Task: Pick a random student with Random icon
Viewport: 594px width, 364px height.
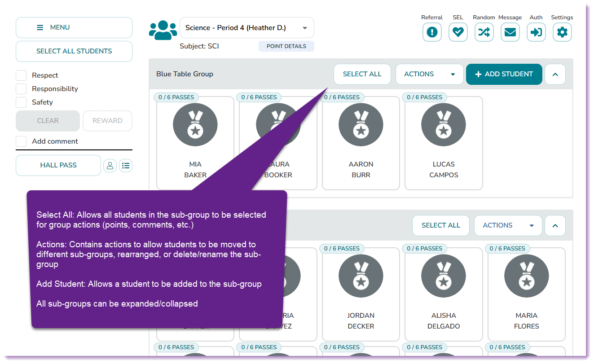Action: (x=484, y=32)
